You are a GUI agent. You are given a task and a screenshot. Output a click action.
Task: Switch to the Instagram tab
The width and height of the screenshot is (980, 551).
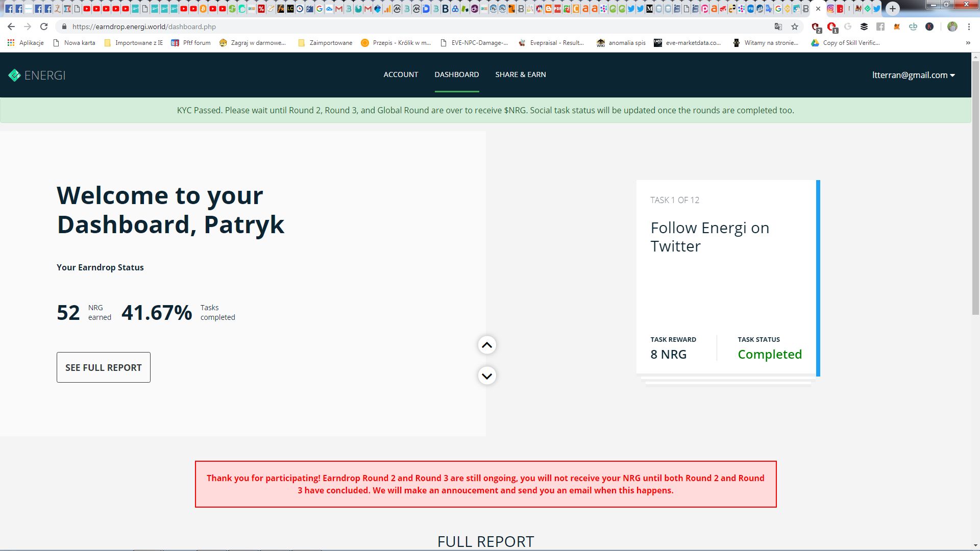click(x=830, y=9)
